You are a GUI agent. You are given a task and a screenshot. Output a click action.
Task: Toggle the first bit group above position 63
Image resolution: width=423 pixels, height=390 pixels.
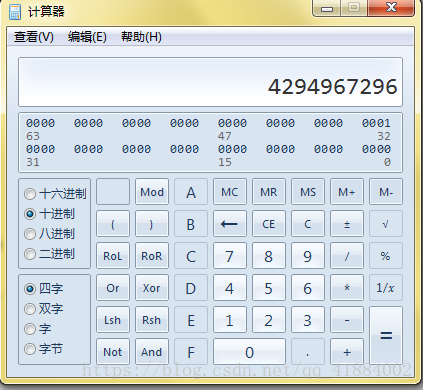tap(40, 123)
